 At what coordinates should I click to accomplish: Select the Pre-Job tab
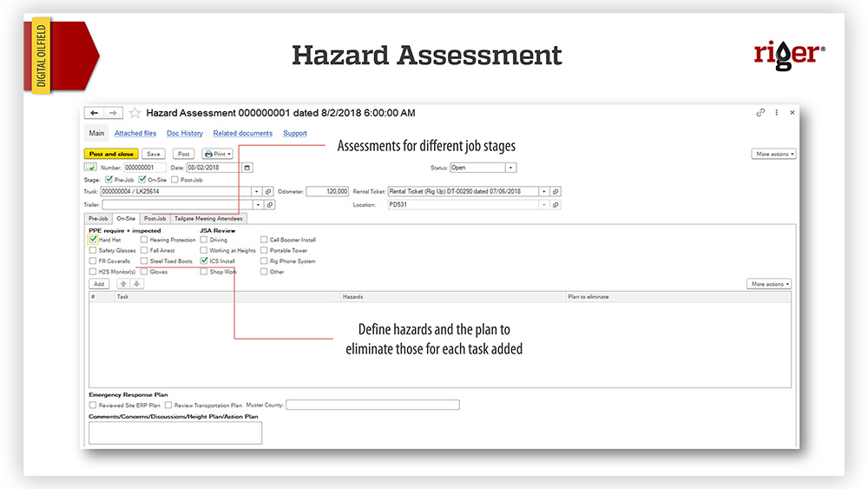pos(98,219)
